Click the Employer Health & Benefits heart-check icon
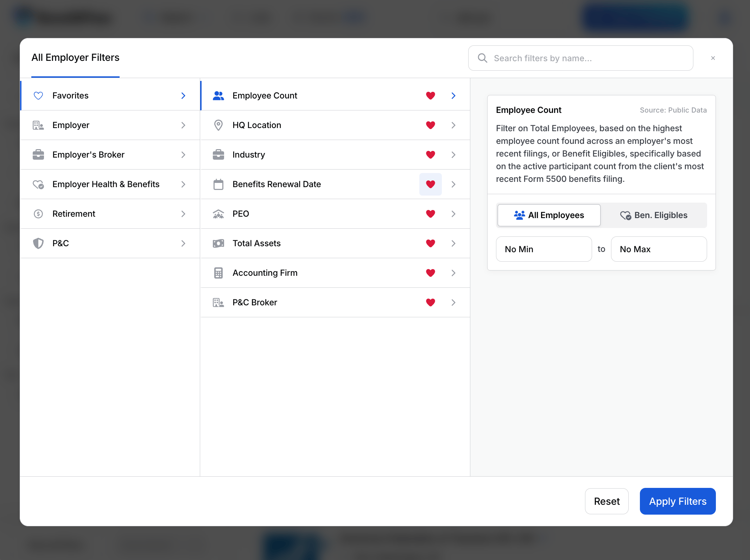750x560 pixels. click(x=38, y=184)
